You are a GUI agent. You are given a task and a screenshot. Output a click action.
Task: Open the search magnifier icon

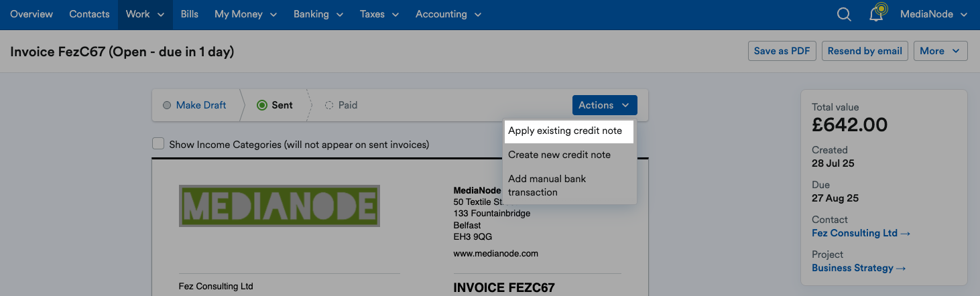(844, 14)
